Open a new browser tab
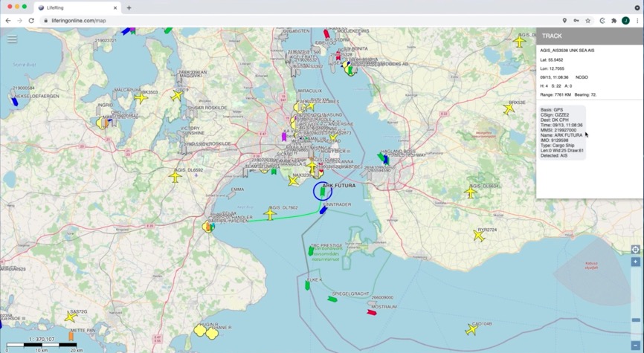 click(129, 7)
